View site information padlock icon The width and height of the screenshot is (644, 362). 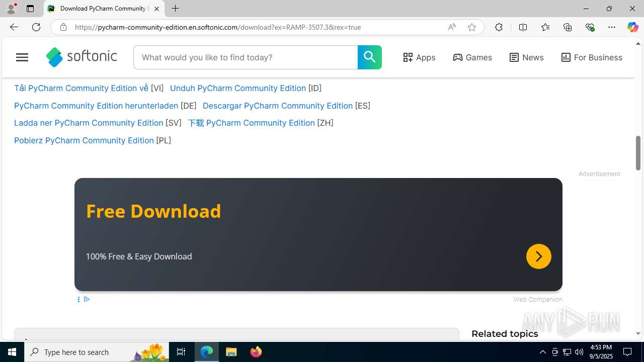coord(63,27)
